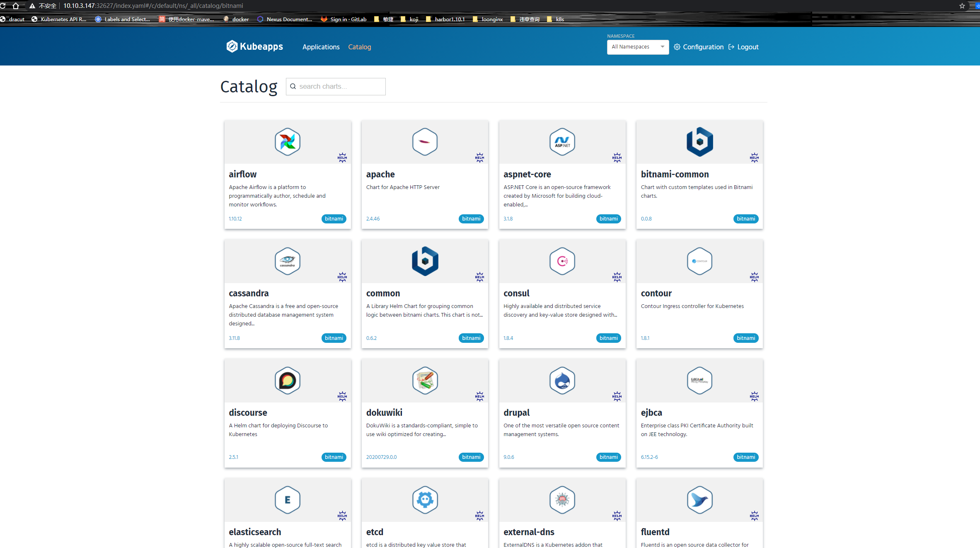Image resolution: width=980 pixels, height=548 pixels.
Task: Click the bookmark star in address bar
Action: 962,6
